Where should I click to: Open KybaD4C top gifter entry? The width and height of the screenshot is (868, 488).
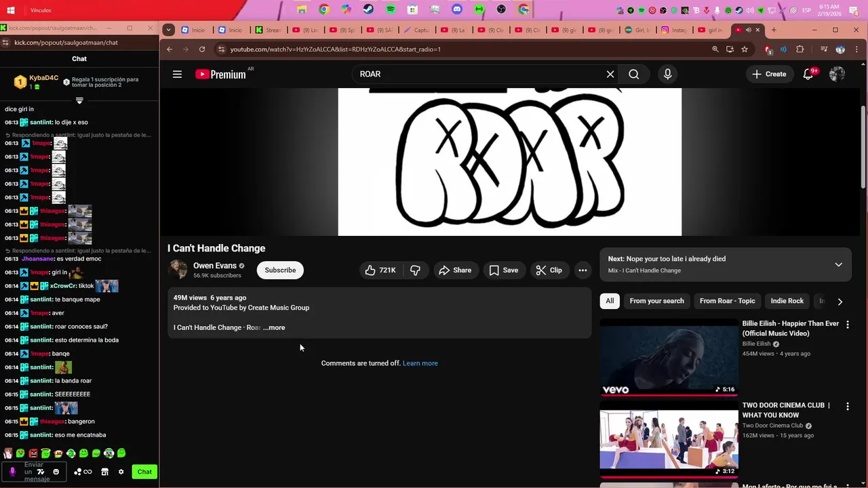click(x=37, y=82)
